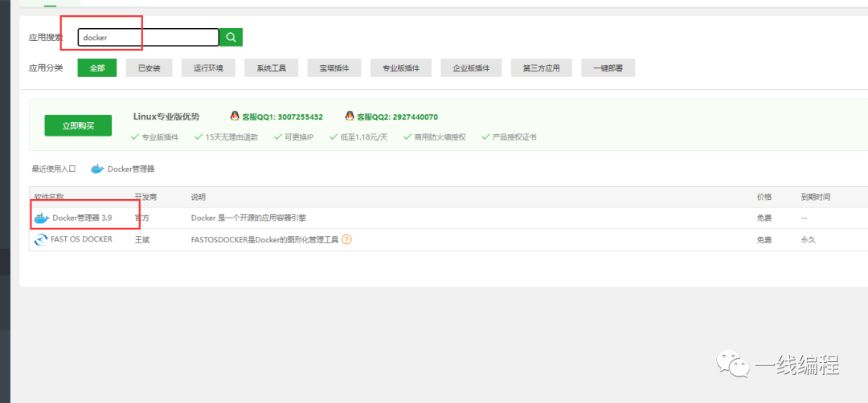
Task: Click the 产品授权证书 benefit text
Action: pyautogui.click(x=514, y=137)
